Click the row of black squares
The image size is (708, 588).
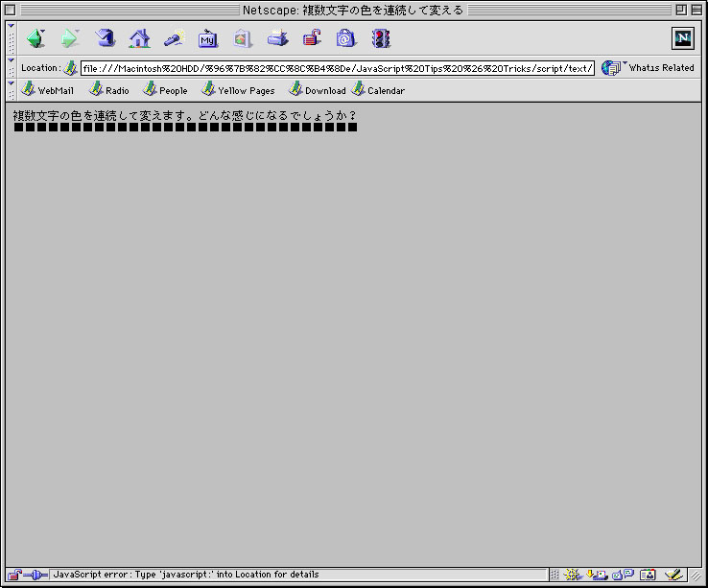pos(185,128)
